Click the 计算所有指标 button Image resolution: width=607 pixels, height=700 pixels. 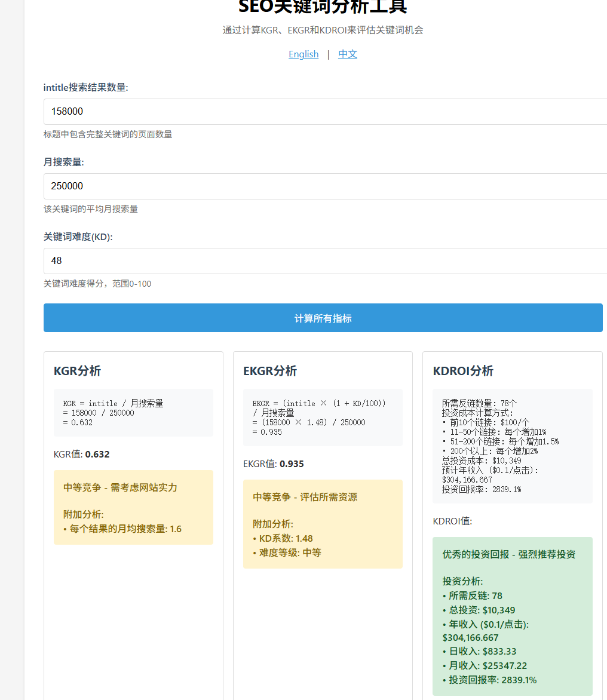(x=323, y=318)
